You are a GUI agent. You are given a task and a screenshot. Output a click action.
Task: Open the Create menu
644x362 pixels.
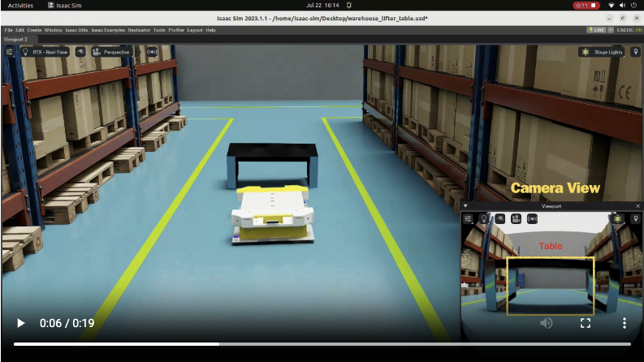[x=34, y=30]
